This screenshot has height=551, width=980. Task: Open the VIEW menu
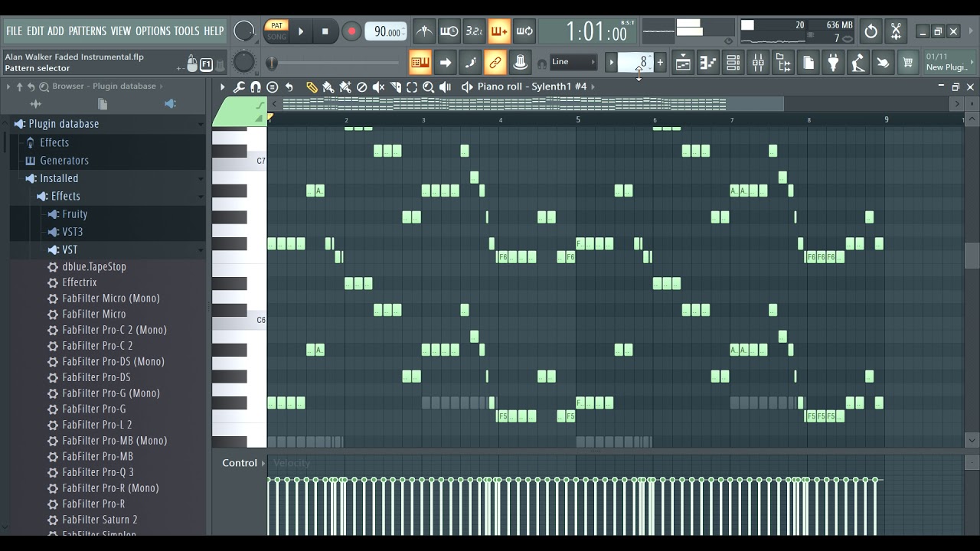[121, 31]
